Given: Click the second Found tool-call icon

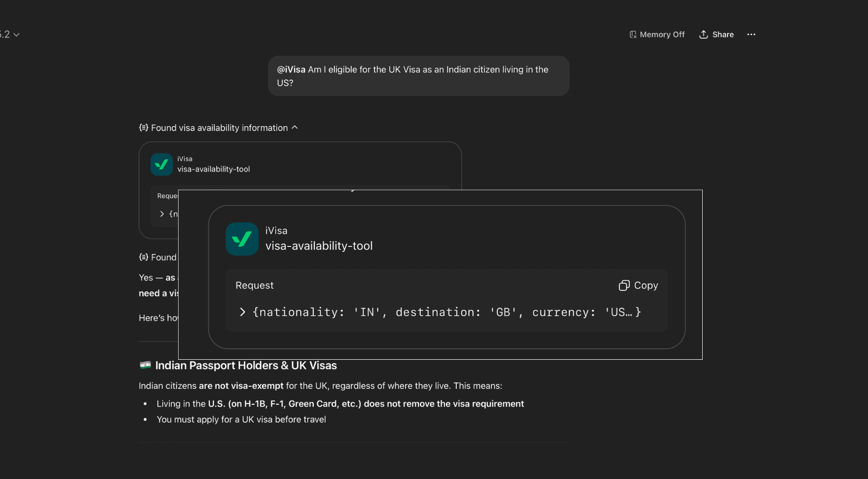Looking at the screenshot, I should pyautogui.click(x=144, y=257).
